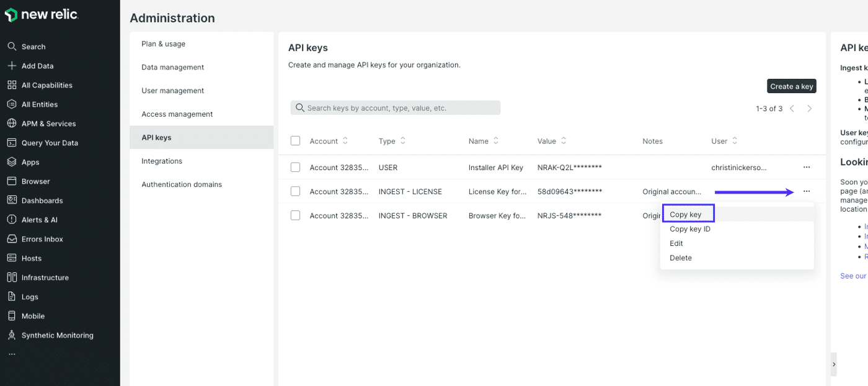Open the actions menu for the USER key row
The image size is (868, 386).
[806, 167]
